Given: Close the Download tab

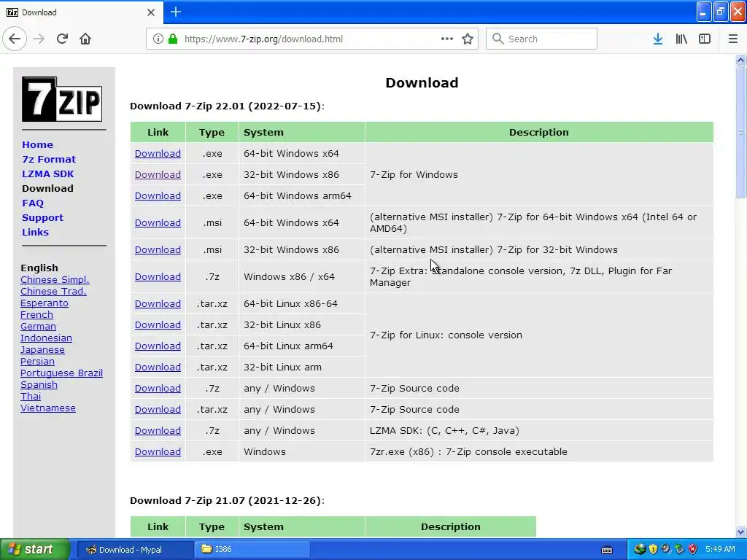Looking at the screenshot, I should point(150,12).
